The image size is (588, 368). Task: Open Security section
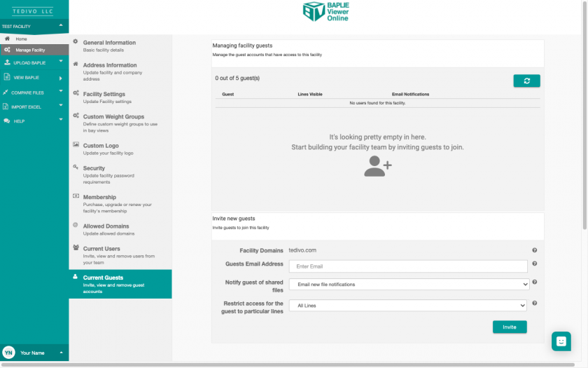[120, 175]
